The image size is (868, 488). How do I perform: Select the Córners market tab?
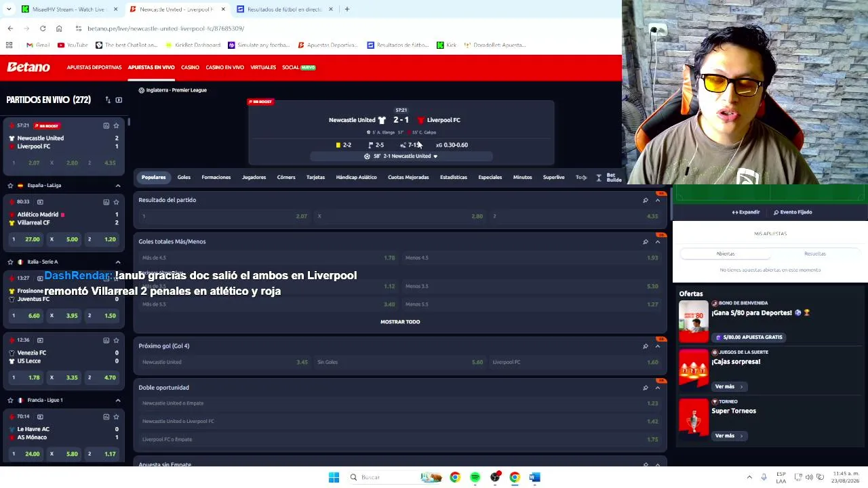pos(285,178)
